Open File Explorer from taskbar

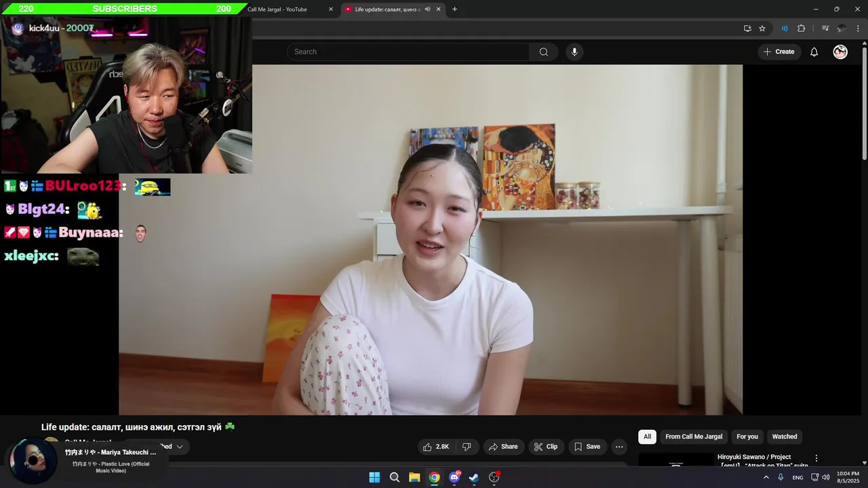click(x=414, y=477)
